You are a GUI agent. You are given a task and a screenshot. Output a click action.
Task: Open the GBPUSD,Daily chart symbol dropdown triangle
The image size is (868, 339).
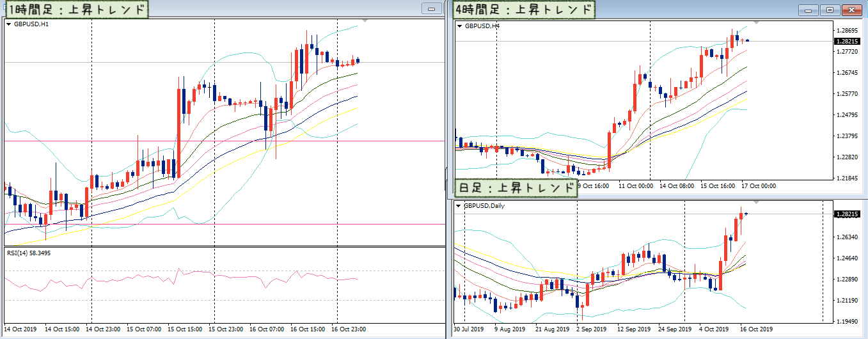[x=459, y=205]
